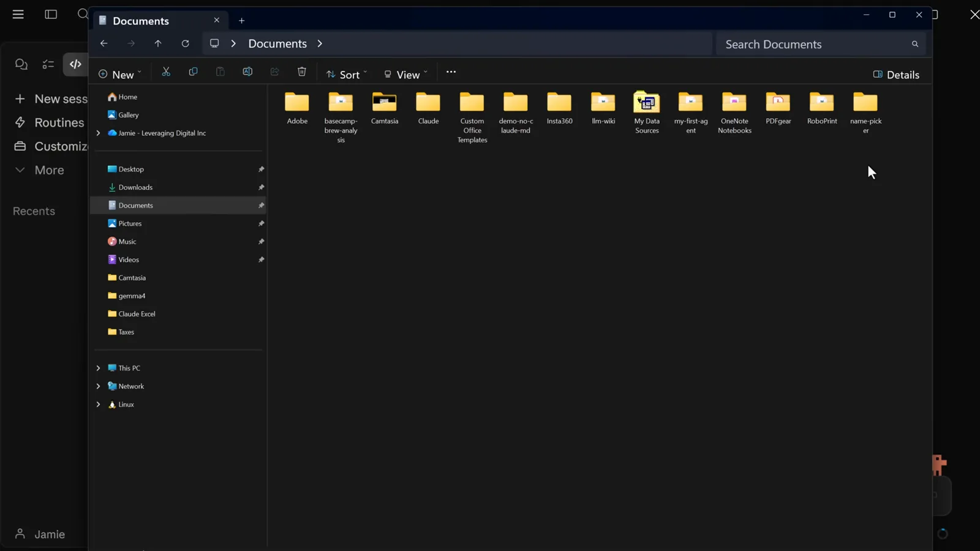980x551 pixels.
Task: Open Downloads in navigation pane
Action: click(x=130, y=187)
